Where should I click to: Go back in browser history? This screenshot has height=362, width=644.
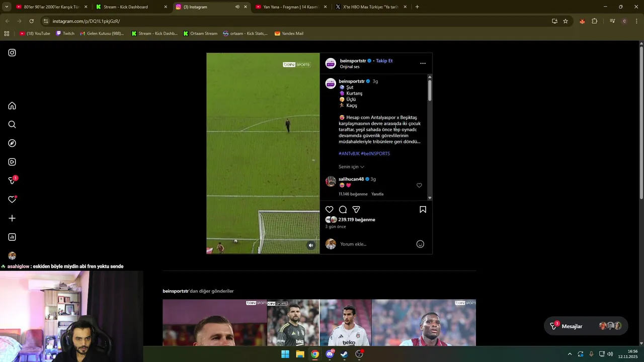point(7,21)
